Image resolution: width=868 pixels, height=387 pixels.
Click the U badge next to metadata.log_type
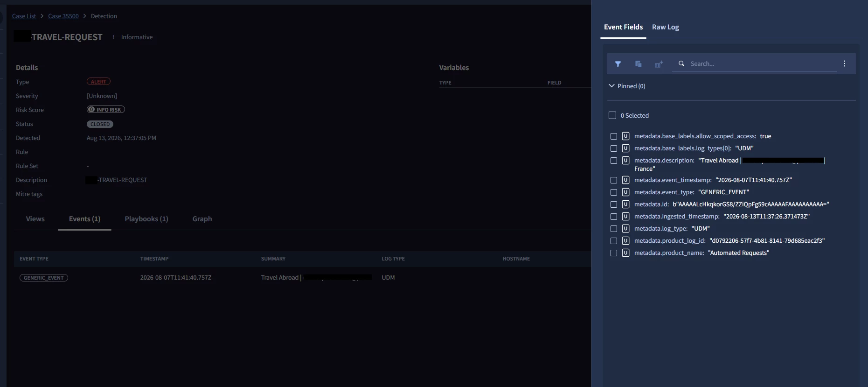coord(625,228)
